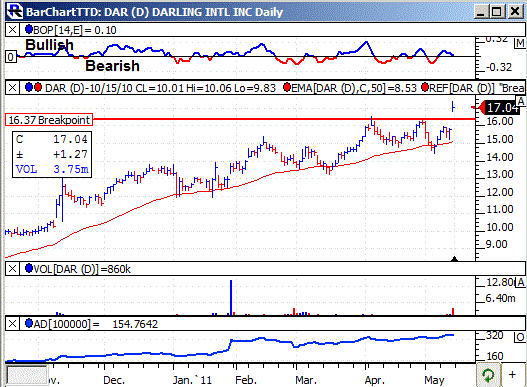Click the 16.00 price axis label
527x387 pixels.
pyautogui.click(x=500, y=121)
